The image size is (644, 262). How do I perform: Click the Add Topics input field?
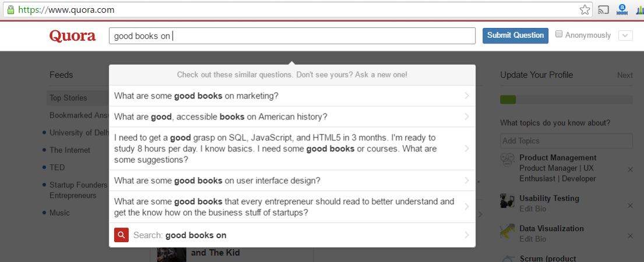click(566, 141)
